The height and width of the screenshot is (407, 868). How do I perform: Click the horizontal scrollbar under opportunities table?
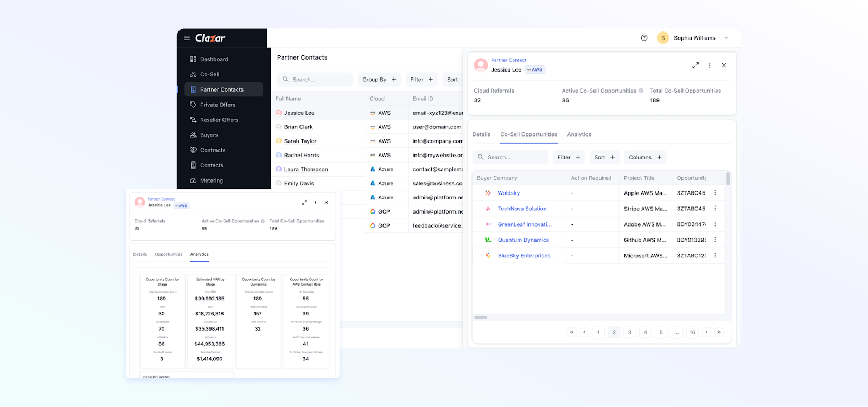click(x=481, y=318)
